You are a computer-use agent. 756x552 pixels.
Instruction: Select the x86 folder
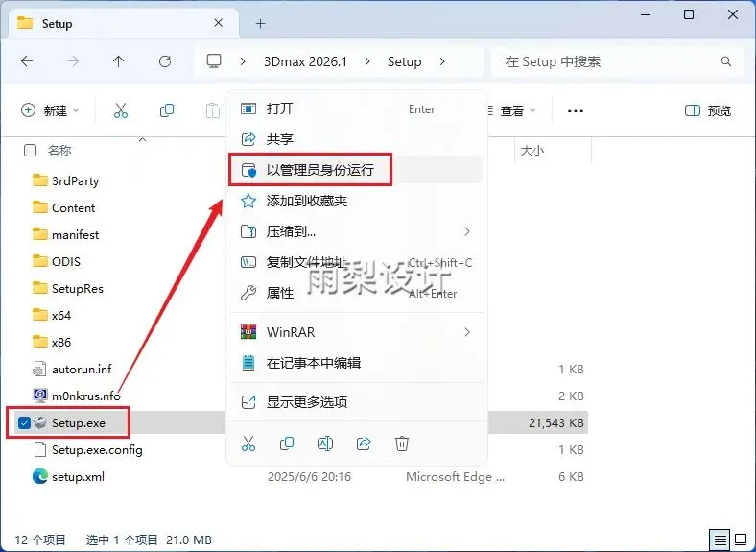coord(52,342)
